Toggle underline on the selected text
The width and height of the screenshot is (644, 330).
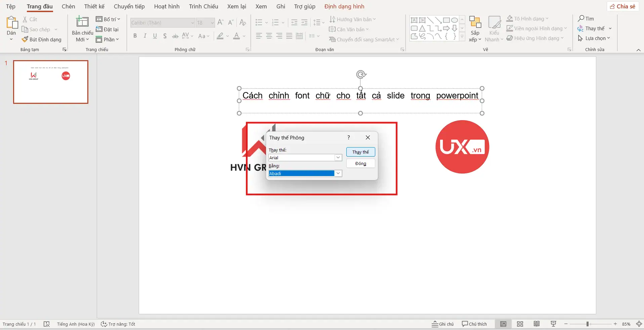(155, 36)
